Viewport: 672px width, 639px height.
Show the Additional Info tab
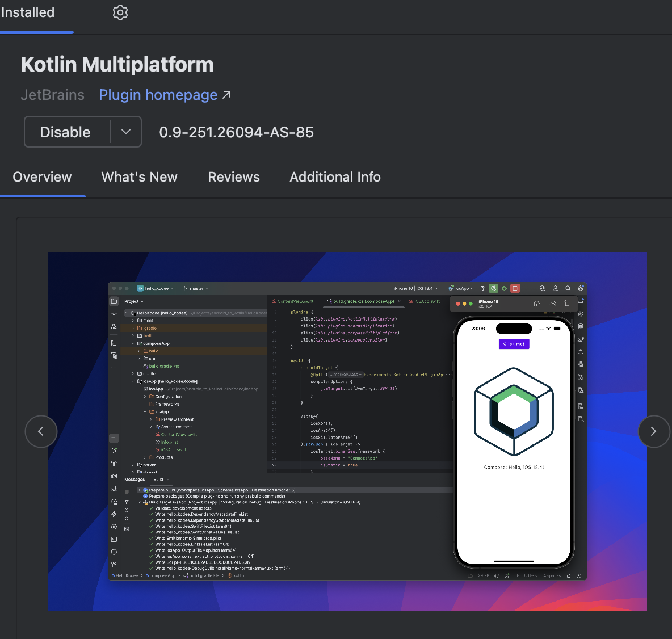pyautogui.click(x=335, y=177)
